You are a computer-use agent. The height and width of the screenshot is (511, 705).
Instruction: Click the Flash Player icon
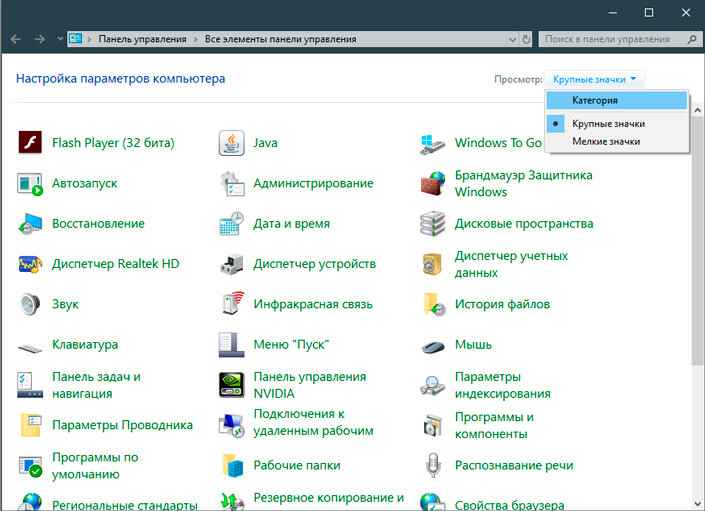click(x=30, y=142)
